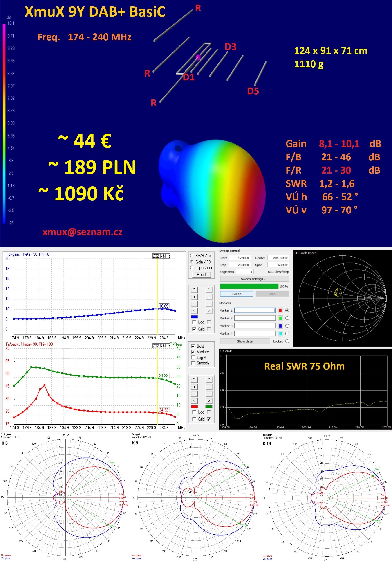
Task: Start the Sweep
Action: [236, 294]
